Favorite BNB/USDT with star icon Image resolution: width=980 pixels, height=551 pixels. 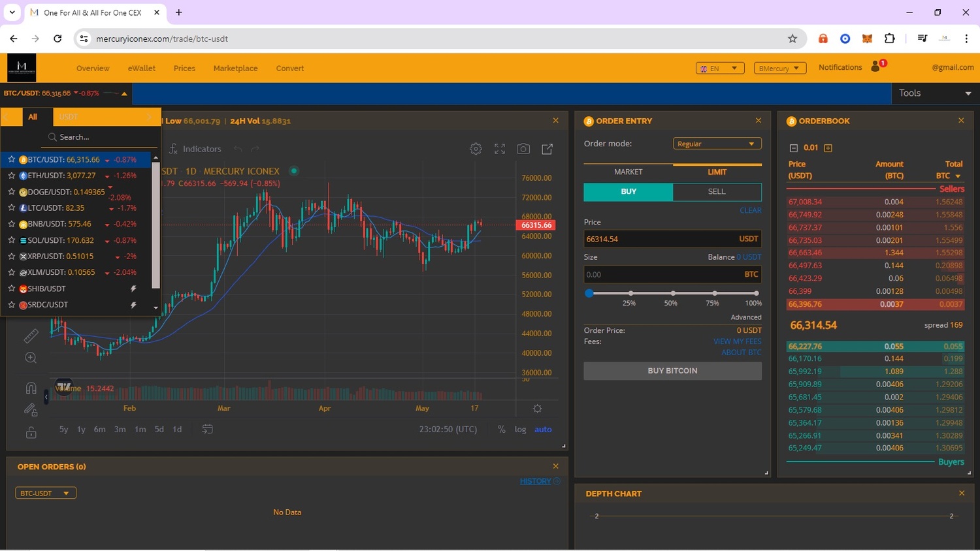11,224
